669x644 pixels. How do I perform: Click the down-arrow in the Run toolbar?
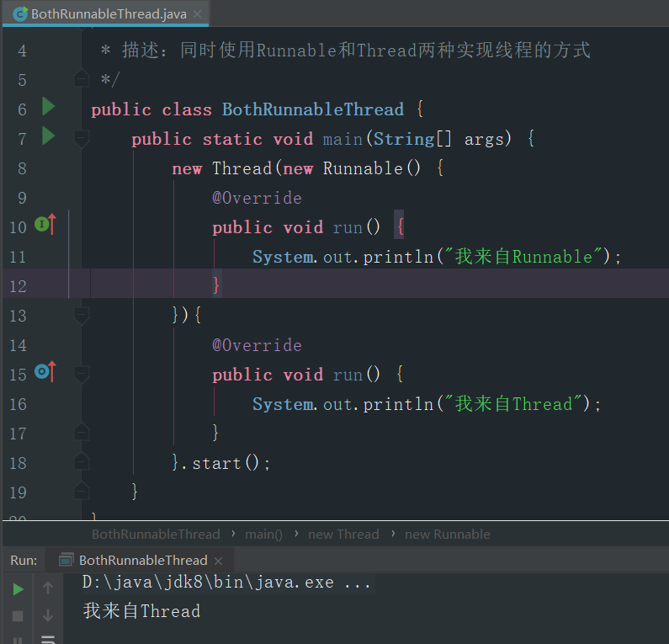click(x=48, y=615)
